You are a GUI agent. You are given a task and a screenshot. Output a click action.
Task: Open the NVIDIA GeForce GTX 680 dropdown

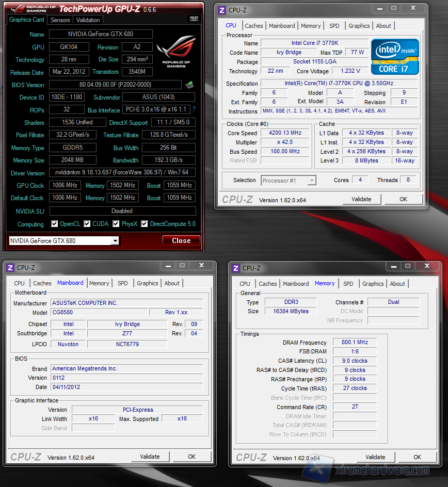(115, 241)
